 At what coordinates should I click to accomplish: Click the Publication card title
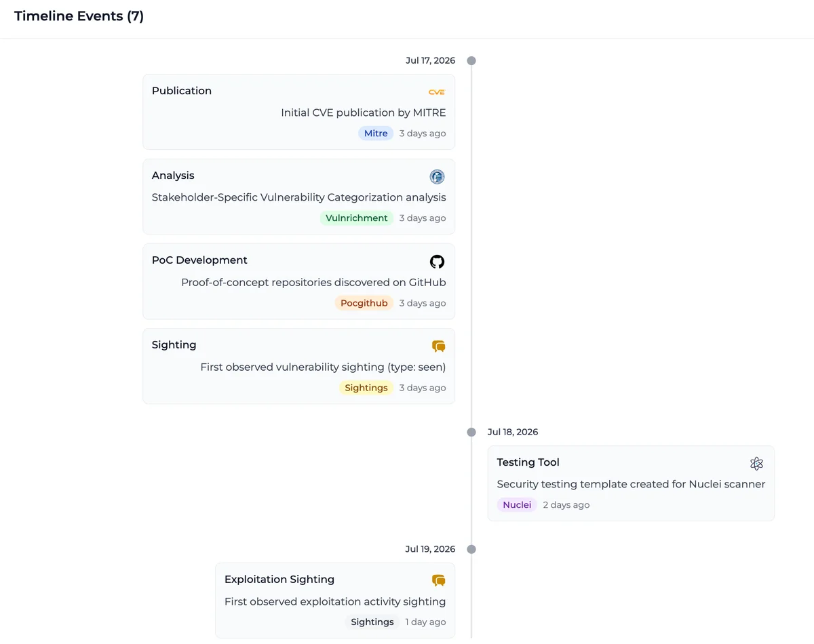click(x=182, y=91)
